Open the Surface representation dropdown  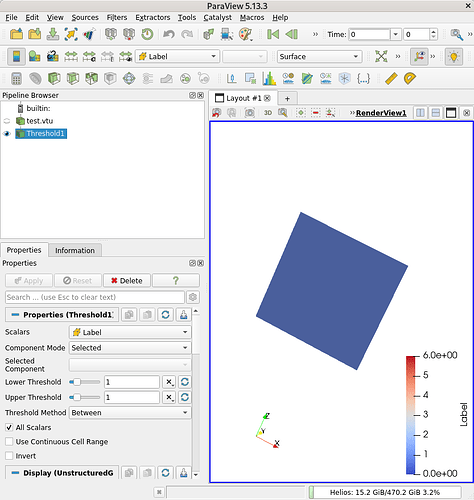tap(319, 56)
